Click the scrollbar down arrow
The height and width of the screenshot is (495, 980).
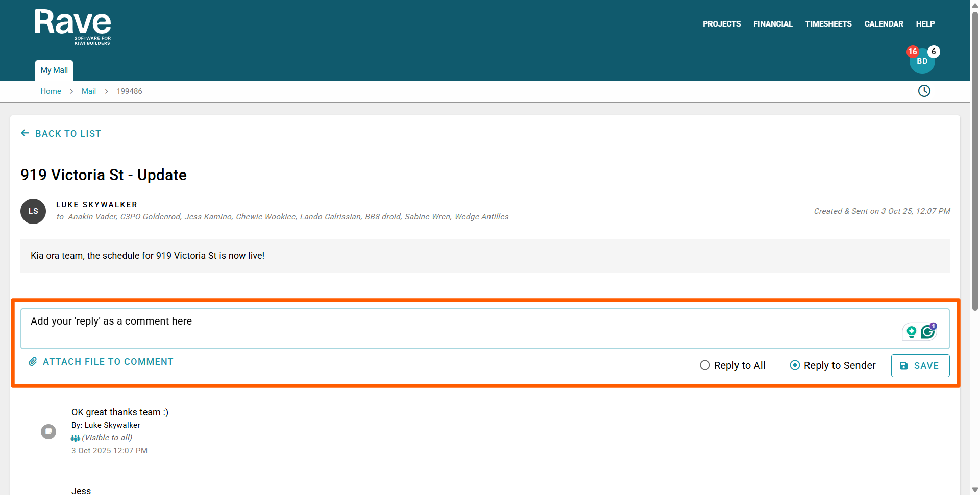point(975,490)
